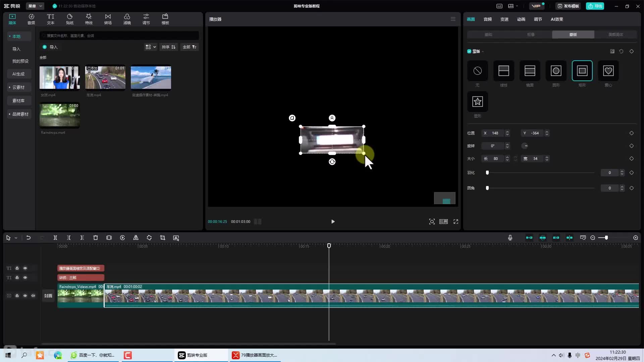Image resolution: width=644 pixels, height=362 pixels.
Task: Select the 爱心 heart mask
Action: 608,71
